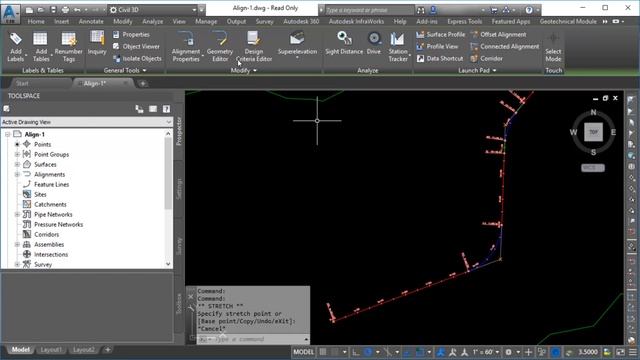Click the ViewCube TOP face
This screenshot has height=360, width=640.
pyautogui.click(x=593, y=132)
